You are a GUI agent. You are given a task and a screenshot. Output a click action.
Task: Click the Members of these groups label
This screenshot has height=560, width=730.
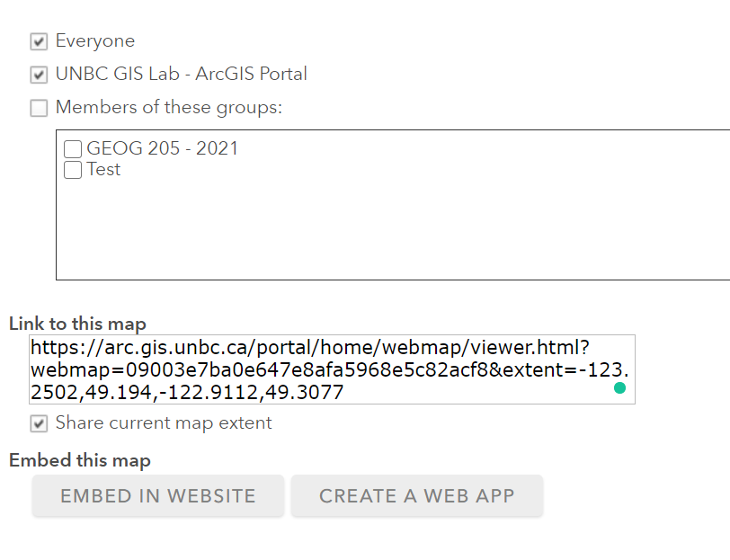point(169,107)
